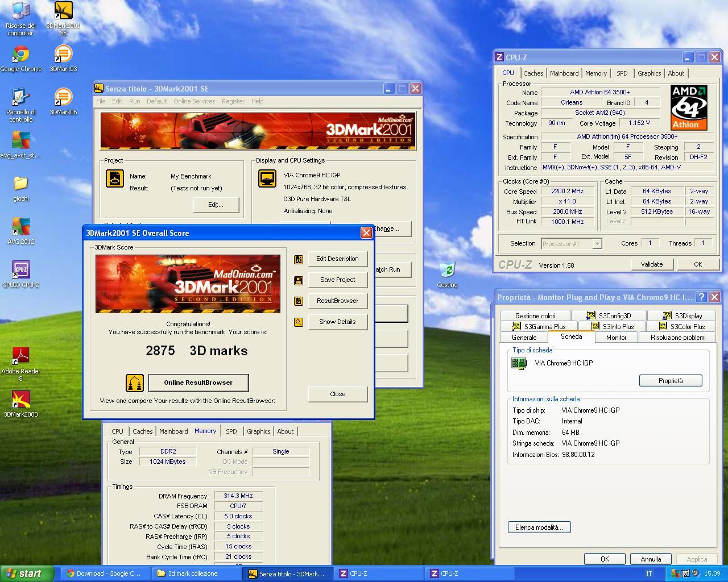
Task: Select 3DMark03 desktop shortcut
Action: [63, 59]
